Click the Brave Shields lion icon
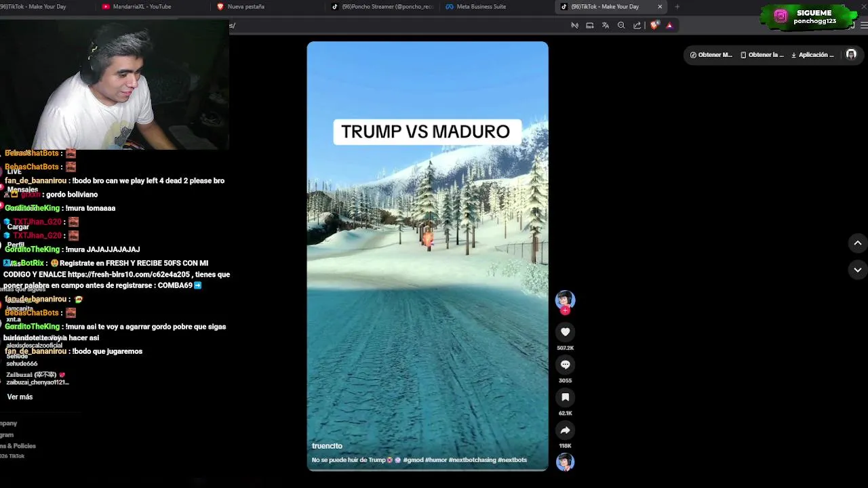Viewport: 868px width, 488px height. [x=654, y=25]
